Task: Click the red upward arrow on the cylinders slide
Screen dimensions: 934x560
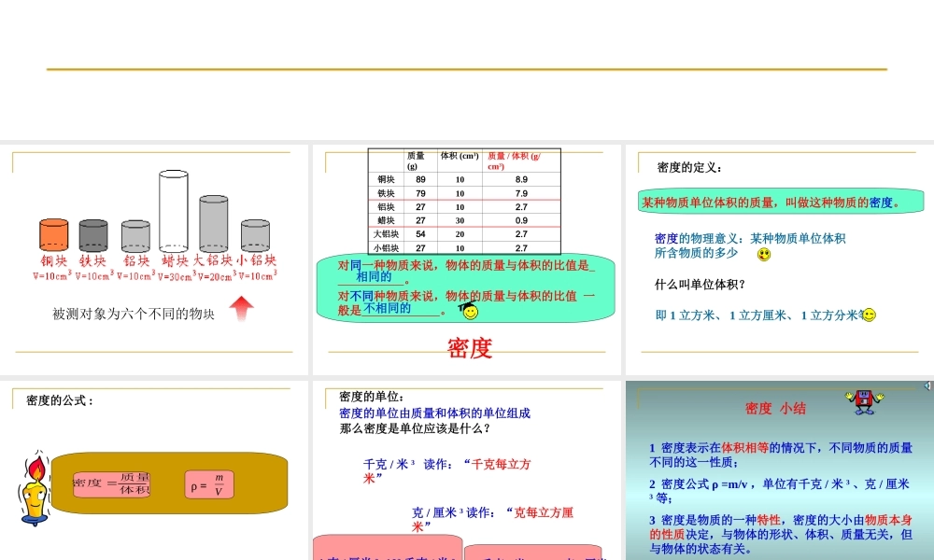Action: coord(241,309)
